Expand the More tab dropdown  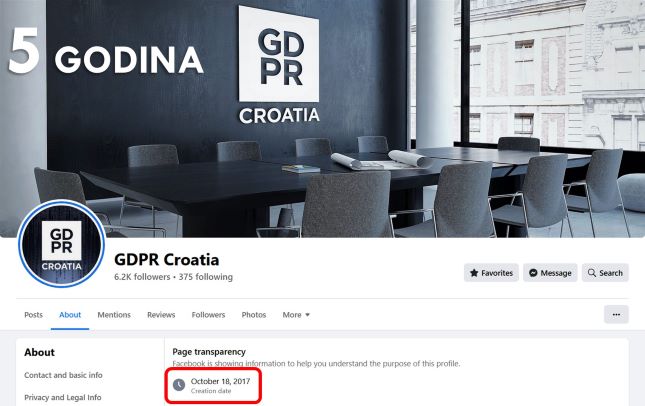tap(296, 315)
